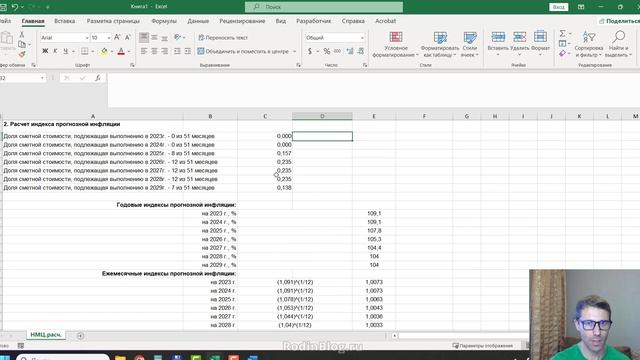Click the Copy icon in clipboard group

click(22, 44)
